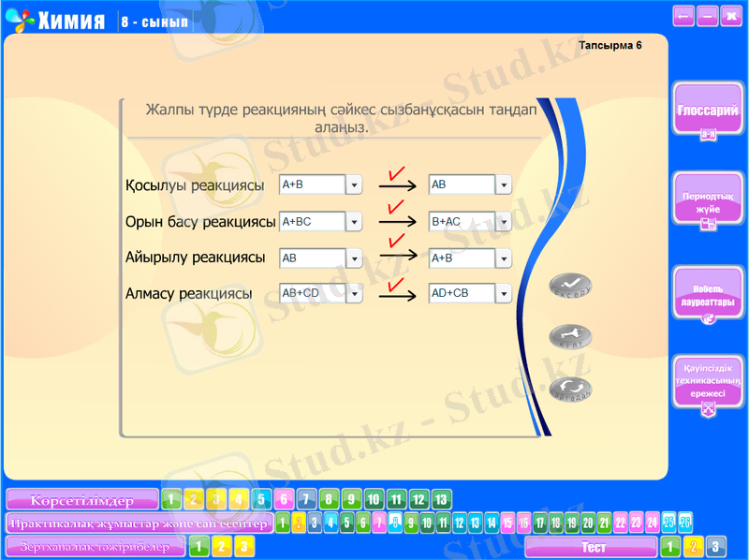This screenshot has height=560, width=749.
Task: Open the Глоссарий panel
Action: [708, 112]
